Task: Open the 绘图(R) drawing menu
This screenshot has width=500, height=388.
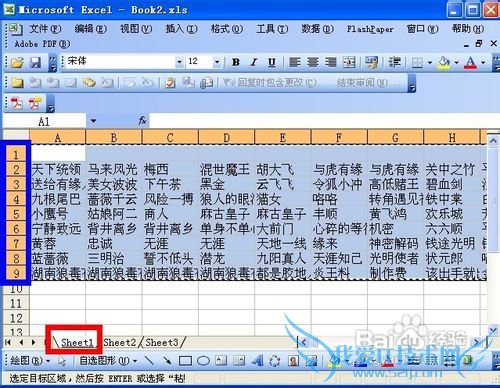Action: pos(30,361)
